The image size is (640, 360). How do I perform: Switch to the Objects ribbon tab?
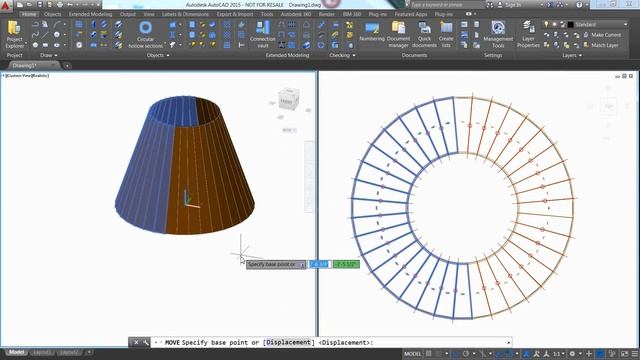[52, 14]
